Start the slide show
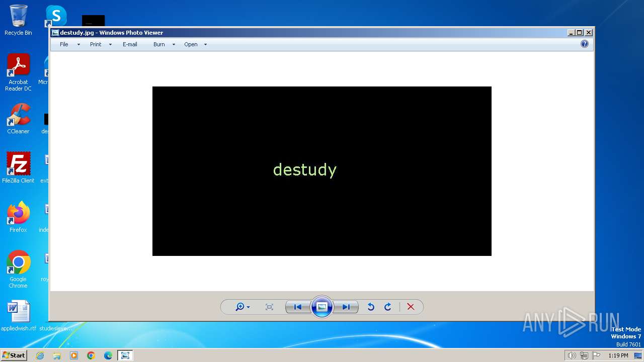The image size is (644, 362). (322, 307)
